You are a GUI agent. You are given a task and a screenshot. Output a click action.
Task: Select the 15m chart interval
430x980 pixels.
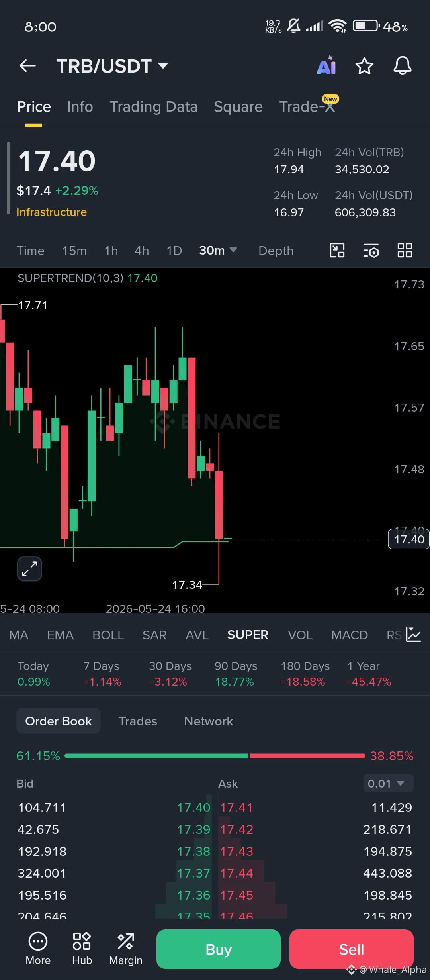pos(74,251)
